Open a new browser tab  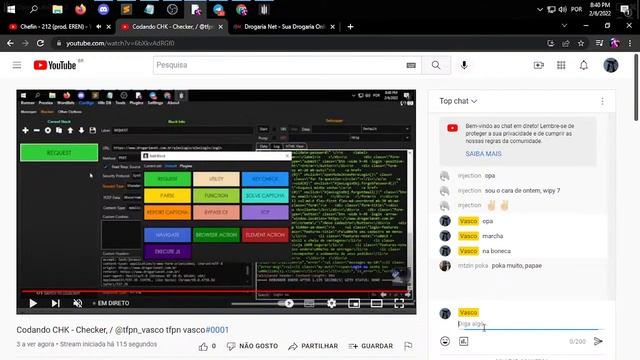tap(350, 27)
